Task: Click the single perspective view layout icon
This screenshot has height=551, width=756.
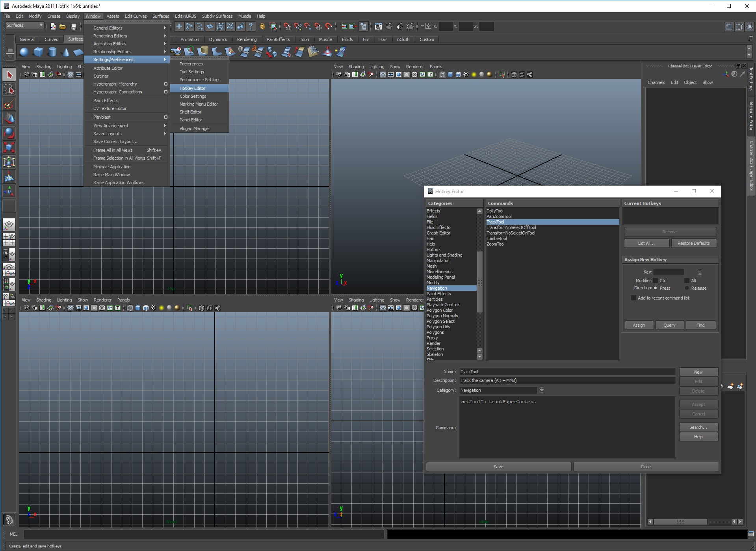Action: [x=9, y=225]
